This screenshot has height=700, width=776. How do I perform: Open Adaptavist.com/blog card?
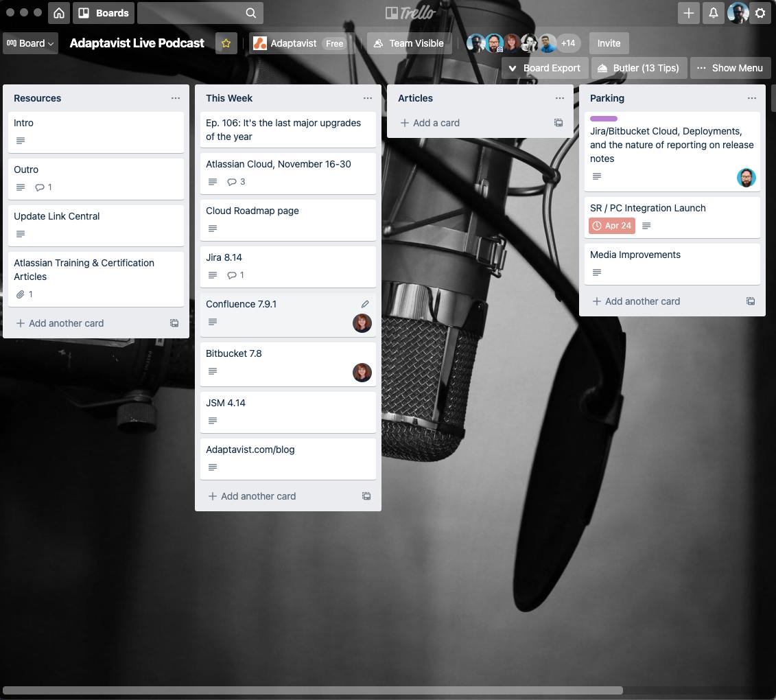point(288,458)
